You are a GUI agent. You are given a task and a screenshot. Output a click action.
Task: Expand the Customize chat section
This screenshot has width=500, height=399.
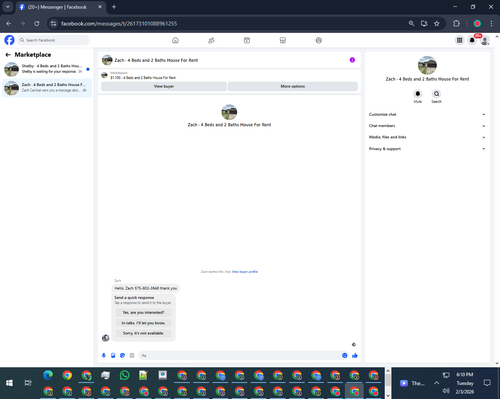coord(427,114)
